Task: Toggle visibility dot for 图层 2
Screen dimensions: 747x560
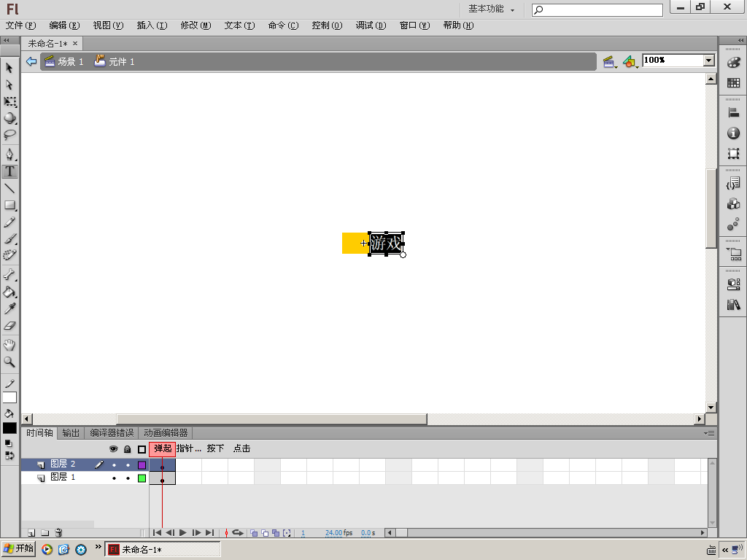Action: coord(114,464)
